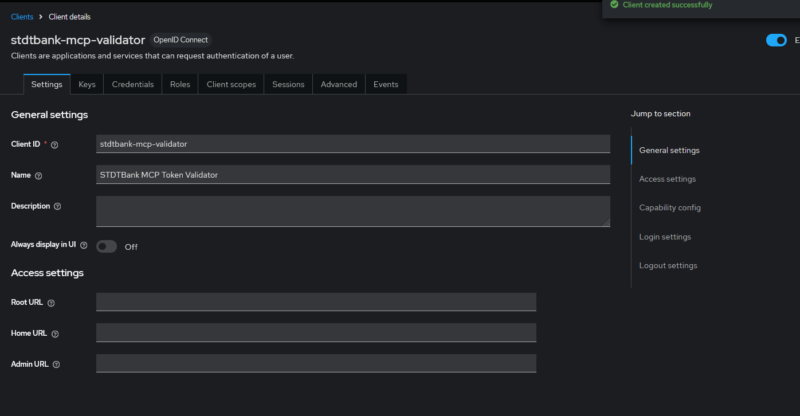
Task: Click the Admin URL help icon
Action: (56, 364)
